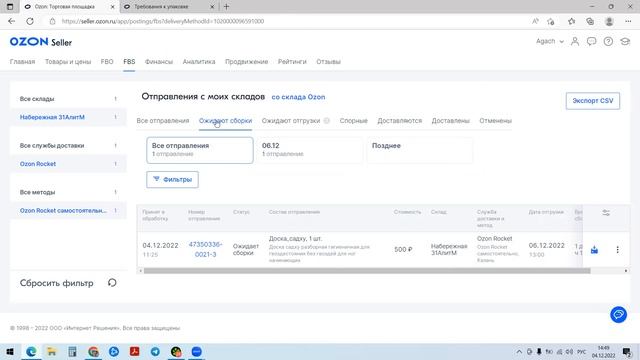Click the reset filter circular arrow icon

pos(112,282)
